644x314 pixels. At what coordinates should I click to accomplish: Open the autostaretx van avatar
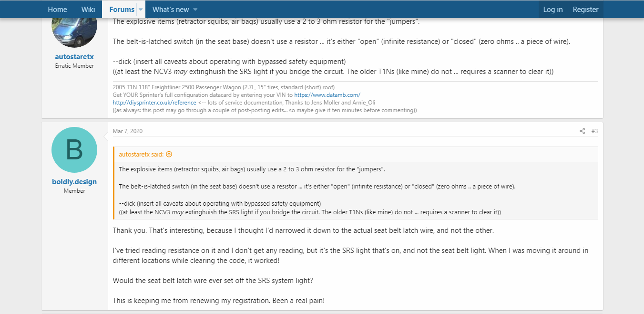(x=74, y=29)
